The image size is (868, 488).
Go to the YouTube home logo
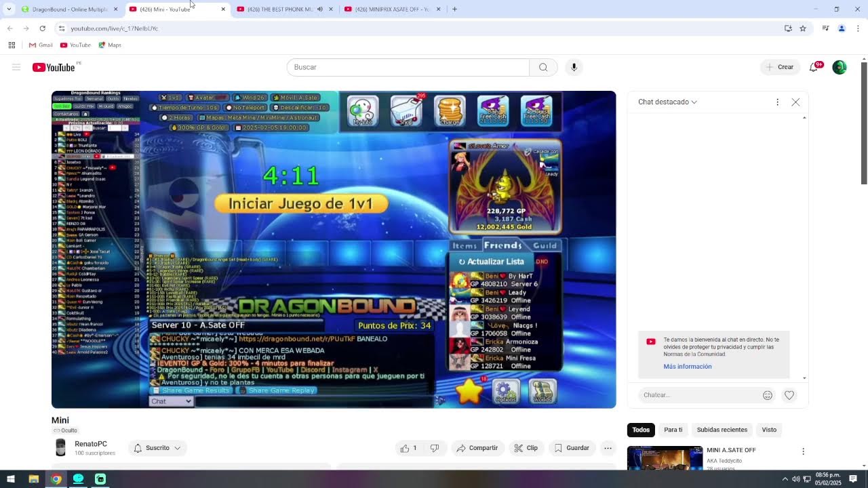54,67
